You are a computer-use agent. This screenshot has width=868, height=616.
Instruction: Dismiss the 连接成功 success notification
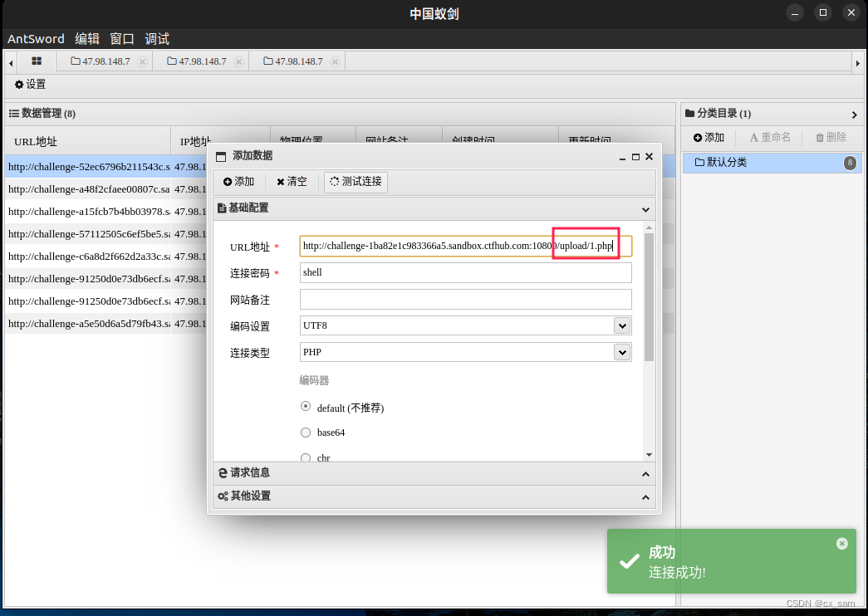(842, 544)
